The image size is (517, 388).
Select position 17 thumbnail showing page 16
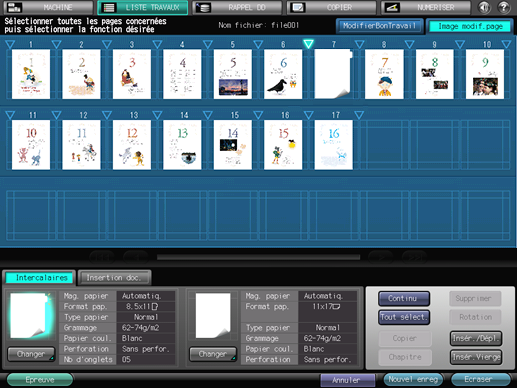point(333,145)
